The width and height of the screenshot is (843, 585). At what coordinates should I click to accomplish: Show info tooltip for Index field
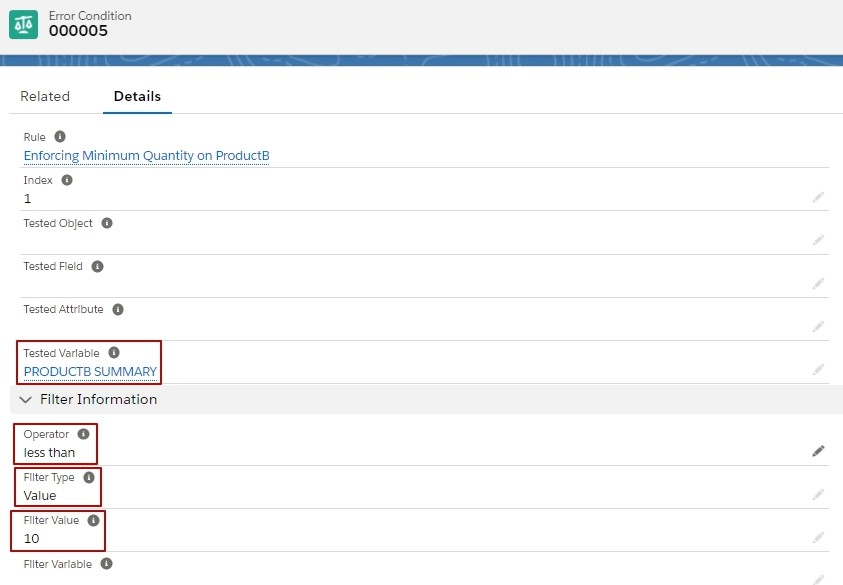click(x=67, y=180)
